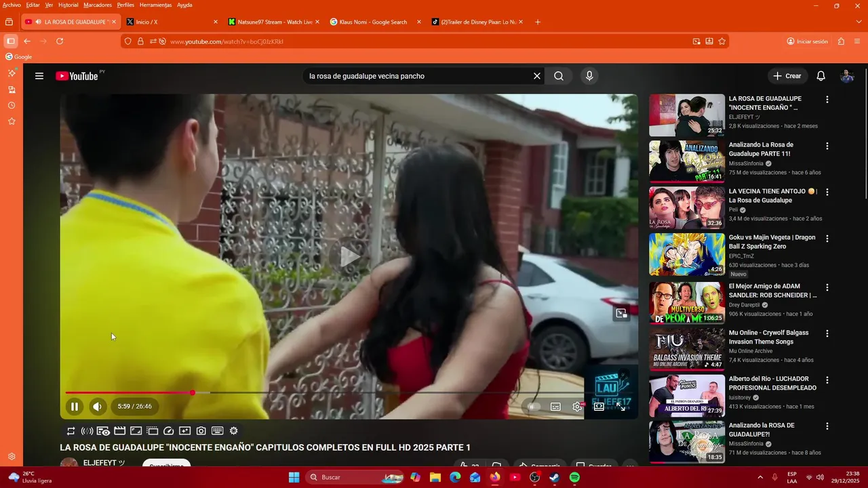
Task: Open a new browser tab
Action: pos(538,22)
